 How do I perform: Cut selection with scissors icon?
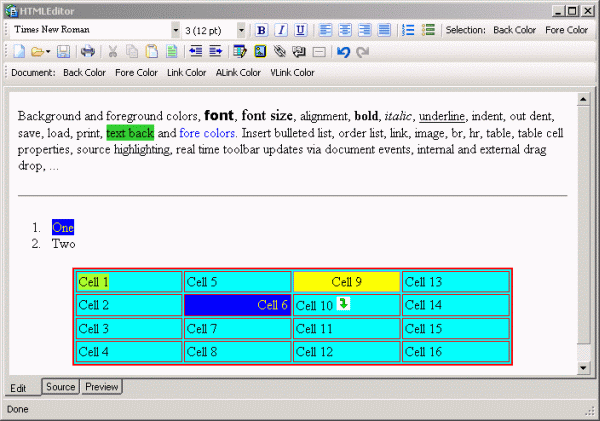[x=112, y=51]
